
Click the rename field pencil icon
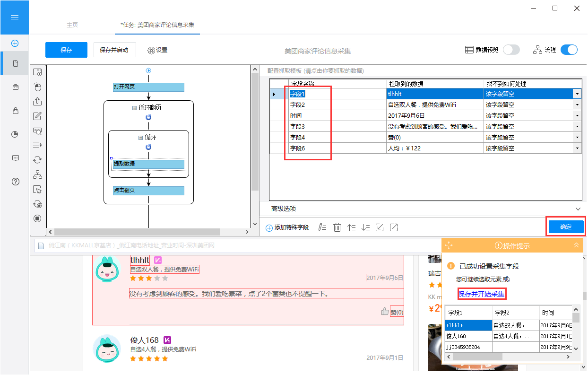[x=322, y=227]
